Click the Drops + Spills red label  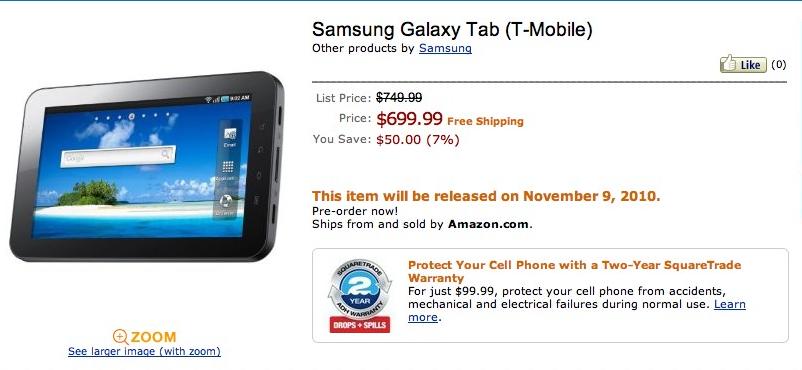[x=360, y=324]
